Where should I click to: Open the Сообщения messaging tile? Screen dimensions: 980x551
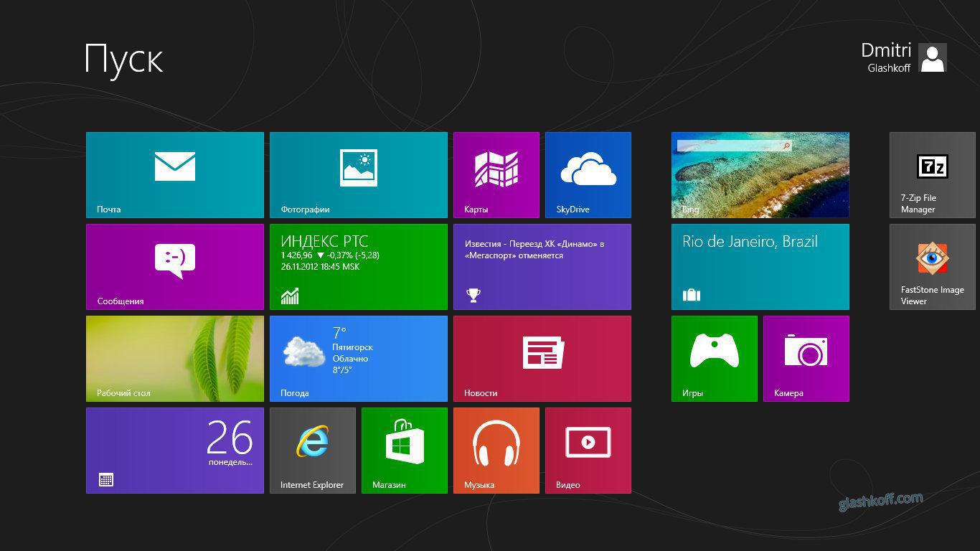click(175, 267)
